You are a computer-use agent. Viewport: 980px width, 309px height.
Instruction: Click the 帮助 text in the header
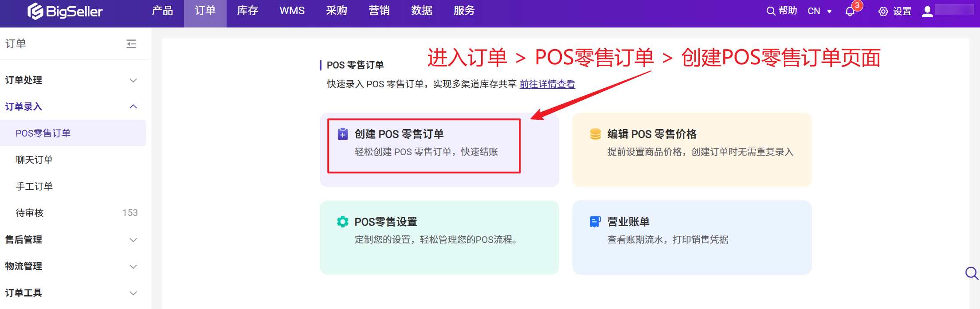point(788,11)
